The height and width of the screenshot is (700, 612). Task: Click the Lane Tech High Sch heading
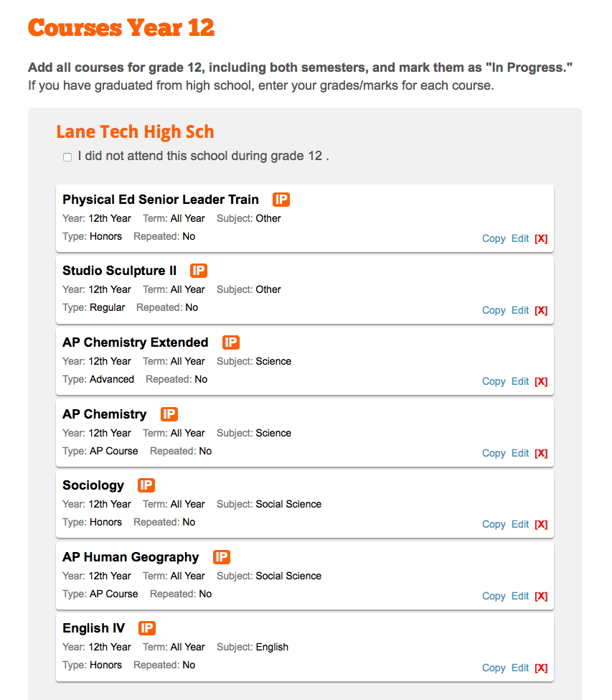click(135, 132)
